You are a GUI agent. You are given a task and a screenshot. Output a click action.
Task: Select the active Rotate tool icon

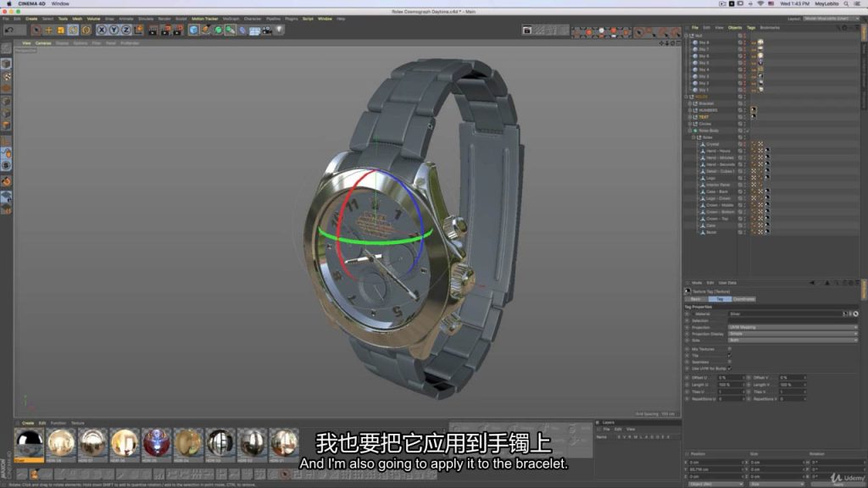click(73, 30)
